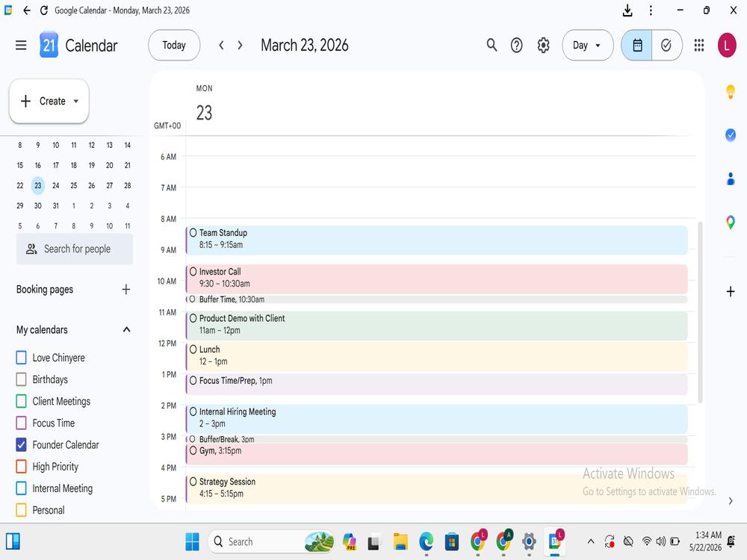Open Microsoft Store from taskbar

452,541
